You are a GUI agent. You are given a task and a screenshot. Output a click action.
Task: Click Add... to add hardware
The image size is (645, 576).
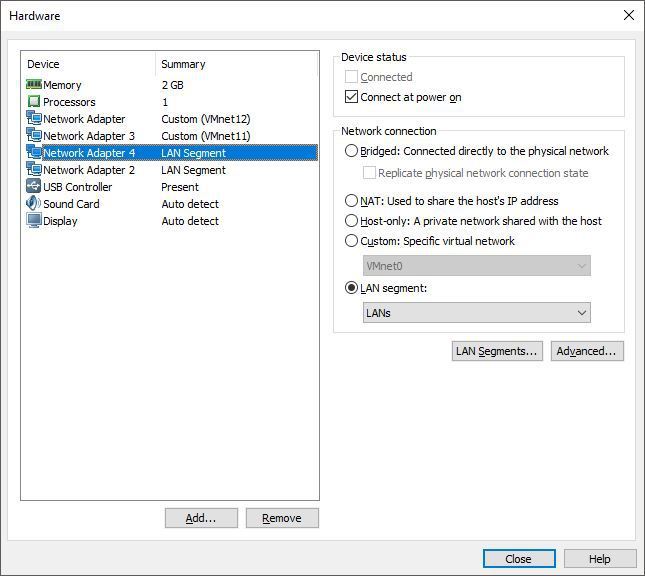(201, 518)
